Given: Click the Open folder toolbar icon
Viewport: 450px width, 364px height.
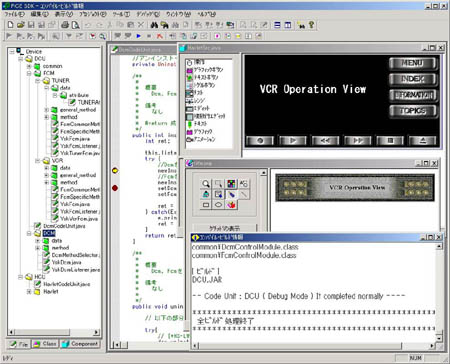Looking at the screenshot, I should (x=21, y=25).
